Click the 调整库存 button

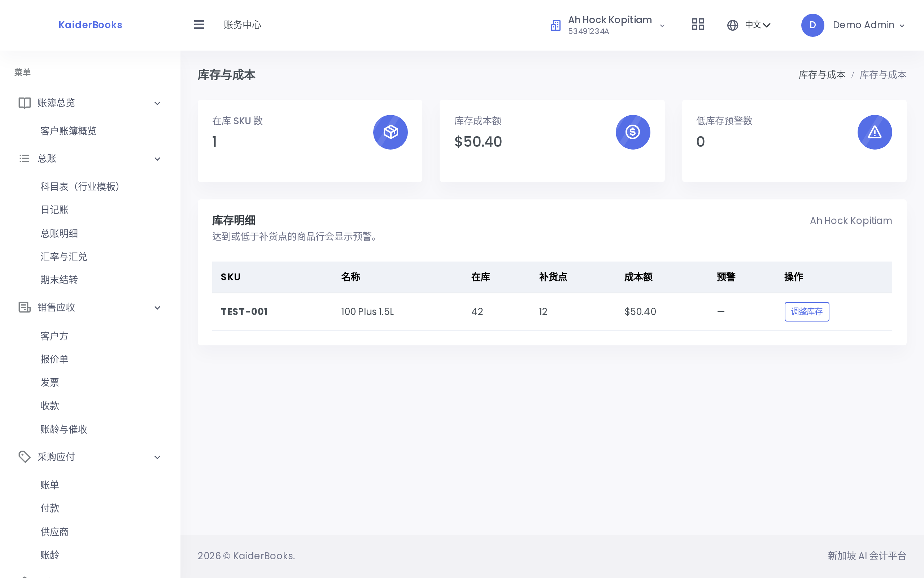pos(806,311)
